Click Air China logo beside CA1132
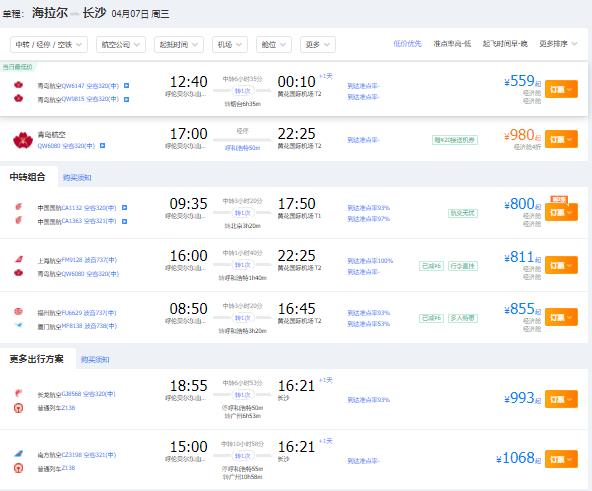 pyautogui.click(x=18, y=206)
